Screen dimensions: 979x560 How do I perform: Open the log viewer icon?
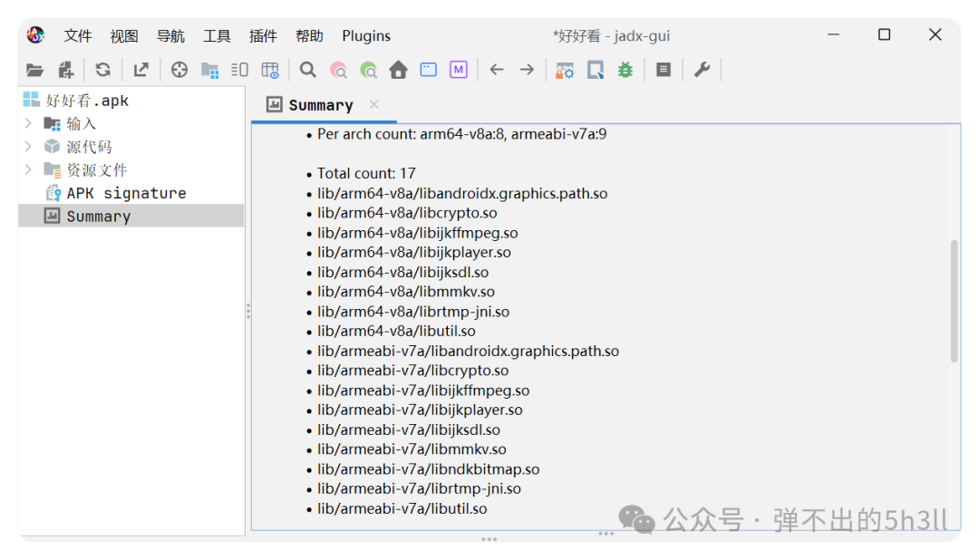click(x=663, y=70)
